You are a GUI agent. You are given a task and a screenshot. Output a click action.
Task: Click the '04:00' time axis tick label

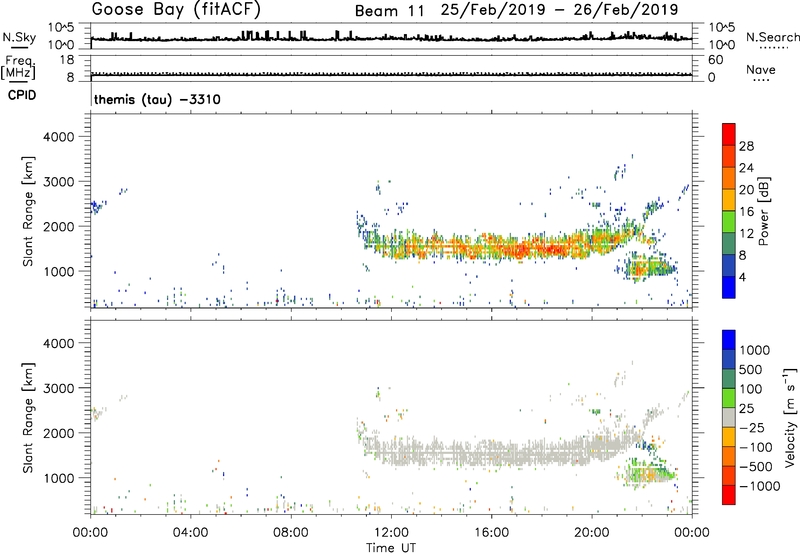[x=190, y=533]
